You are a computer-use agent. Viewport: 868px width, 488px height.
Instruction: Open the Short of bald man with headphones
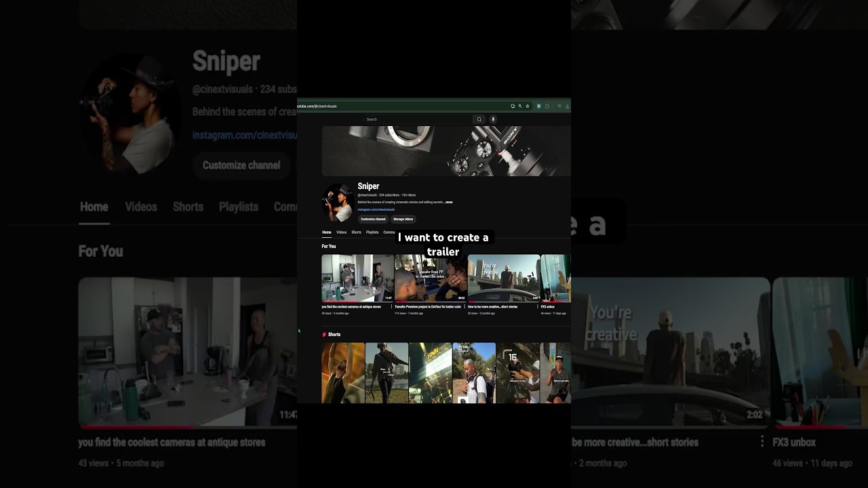point(474,373)
